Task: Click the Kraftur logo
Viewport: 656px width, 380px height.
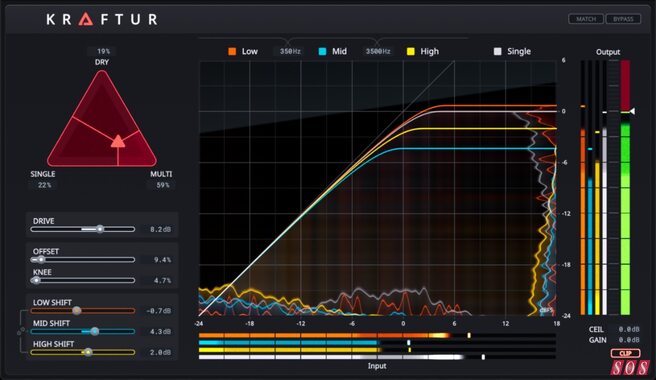Action: click(102, 19)
